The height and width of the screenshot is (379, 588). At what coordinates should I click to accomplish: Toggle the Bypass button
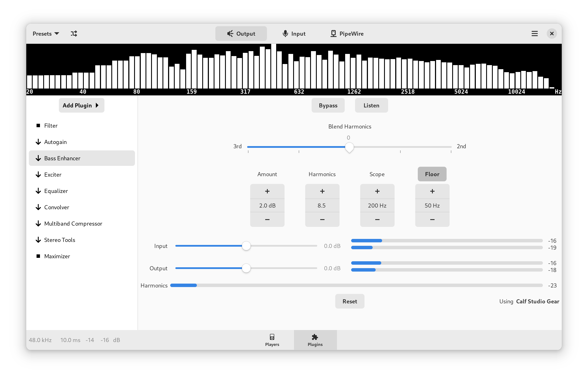[328, 105]
